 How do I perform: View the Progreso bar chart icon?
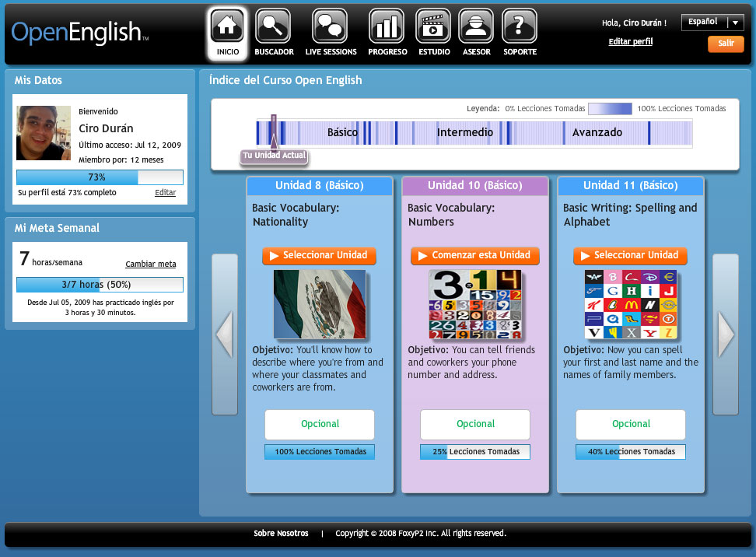tap(387, 26)
